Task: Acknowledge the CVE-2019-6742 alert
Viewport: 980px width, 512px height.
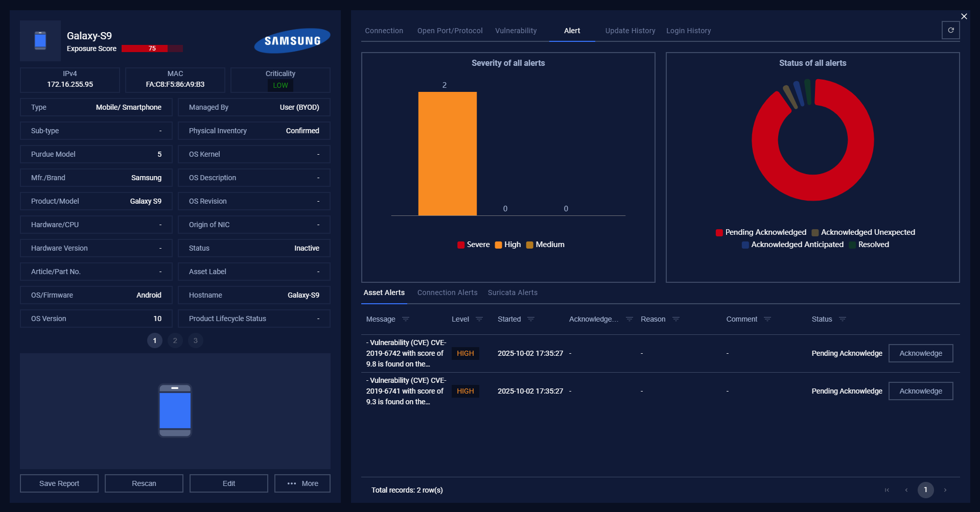Action: [920, 353]
